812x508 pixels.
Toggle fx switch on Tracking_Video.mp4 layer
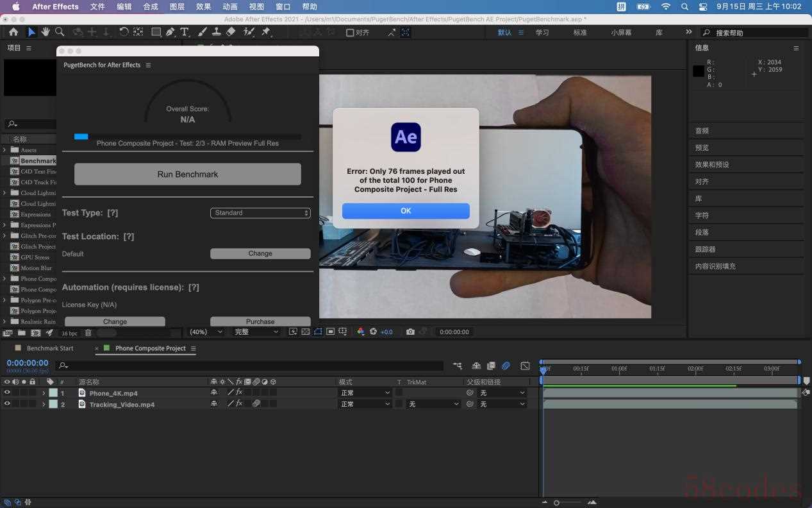(x=239, y=404)
